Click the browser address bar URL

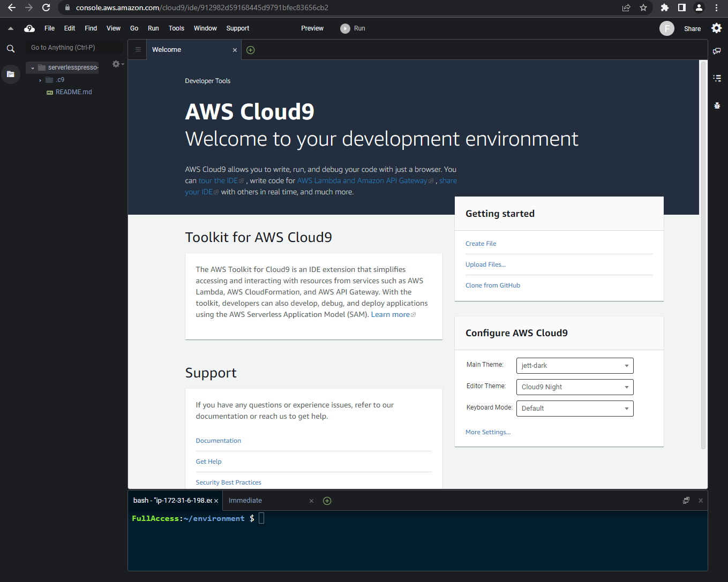point(202,7)
